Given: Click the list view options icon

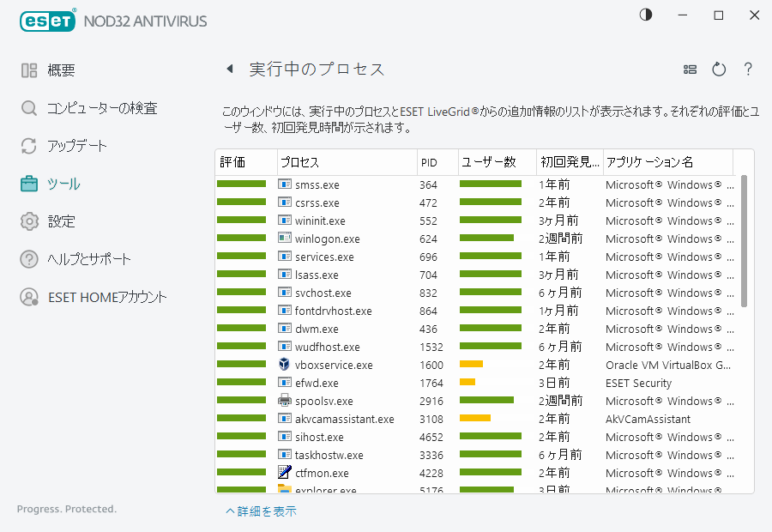Looking at the screenshot, I should 690,70.
